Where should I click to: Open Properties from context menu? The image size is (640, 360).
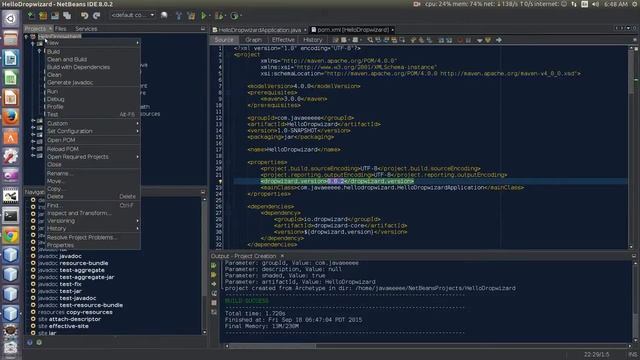click(93, 245)
